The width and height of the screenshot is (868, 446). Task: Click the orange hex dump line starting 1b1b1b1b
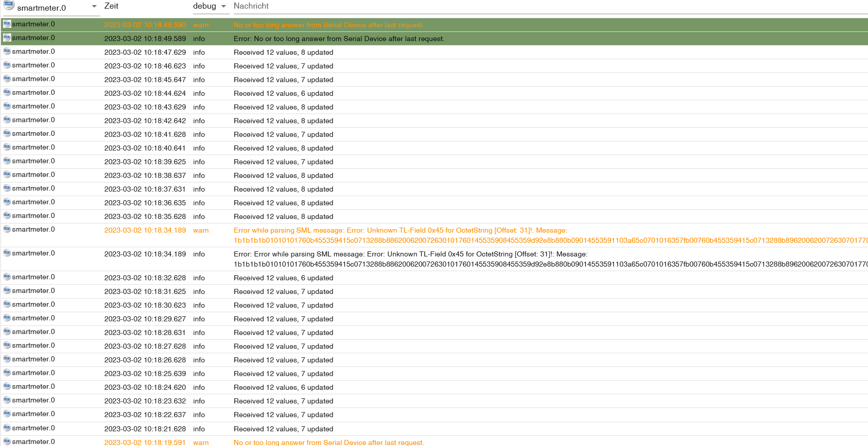point(551,240)
